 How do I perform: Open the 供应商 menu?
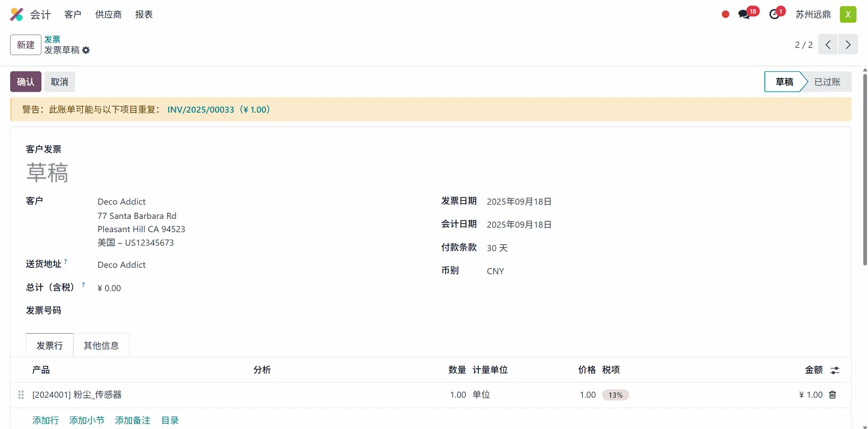[x=108, y=14]
